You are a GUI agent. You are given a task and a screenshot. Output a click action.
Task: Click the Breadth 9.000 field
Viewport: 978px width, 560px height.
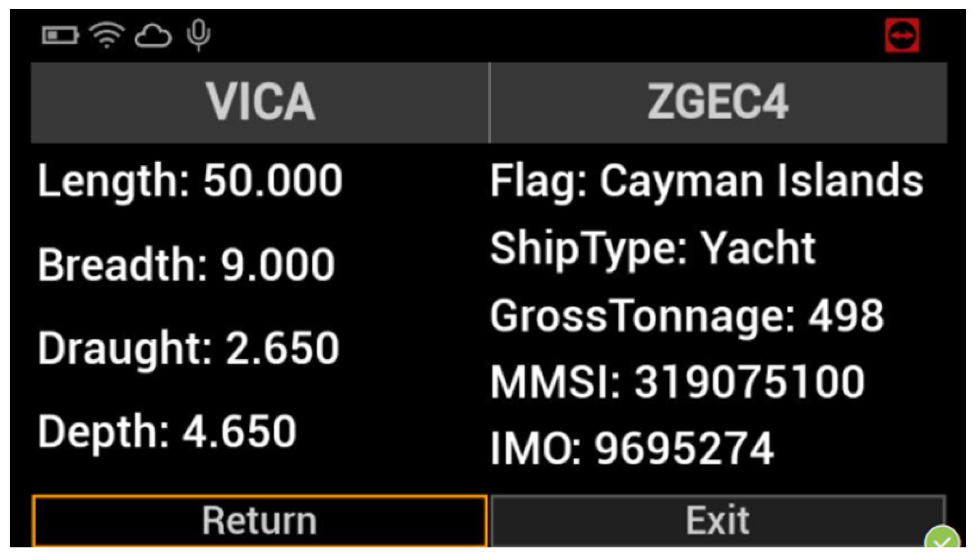(186, 265)
